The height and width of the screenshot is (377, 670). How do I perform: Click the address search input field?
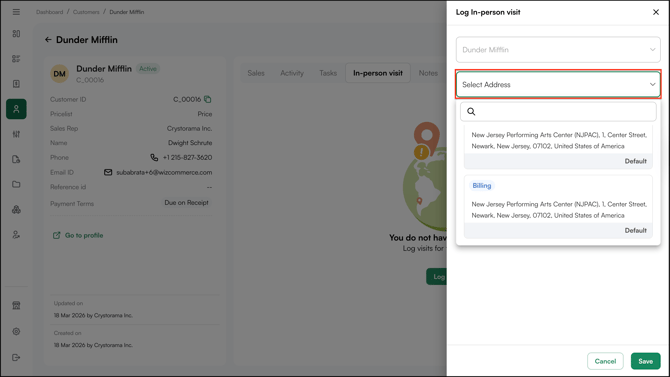click(x=558, y=112)
